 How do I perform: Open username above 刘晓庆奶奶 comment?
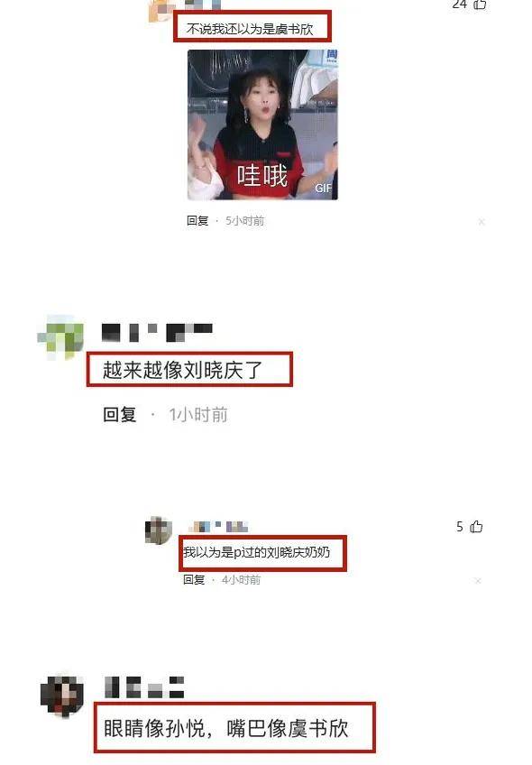(218, 527)
